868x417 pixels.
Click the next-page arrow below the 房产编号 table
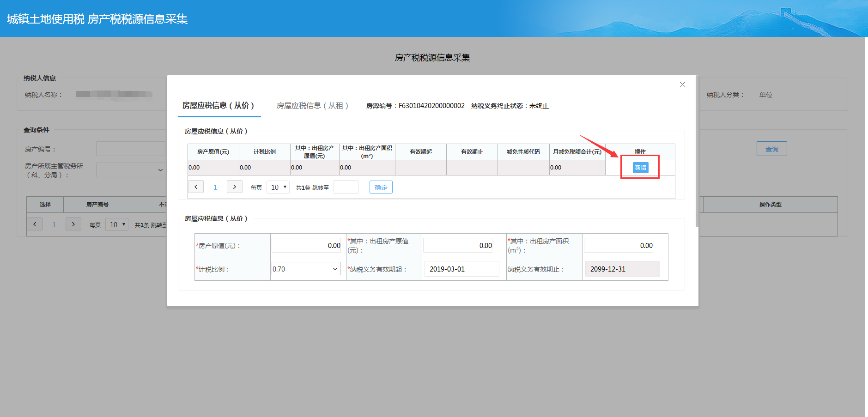pos(73,224)
